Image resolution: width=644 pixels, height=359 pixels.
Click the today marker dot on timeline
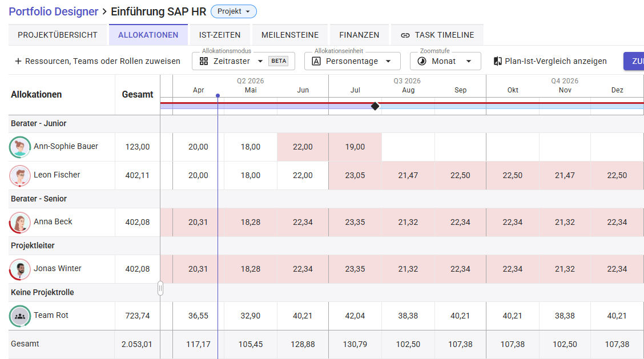click(218, 96)
